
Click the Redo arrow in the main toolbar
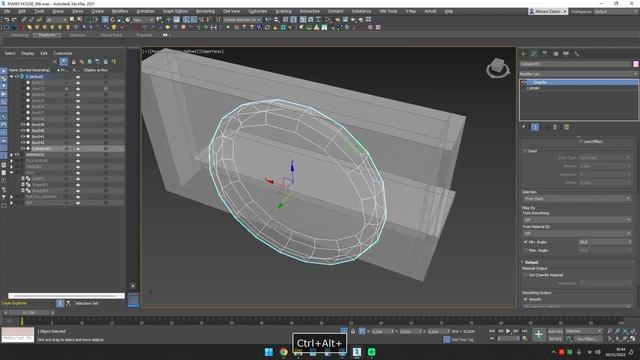pyautogui.click(x=14, y=19)
